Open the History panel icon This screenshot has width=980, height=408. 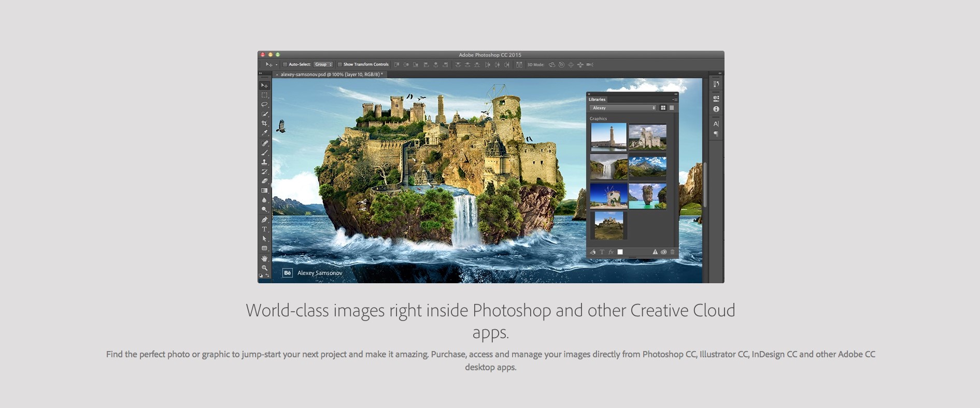point(716,84)
